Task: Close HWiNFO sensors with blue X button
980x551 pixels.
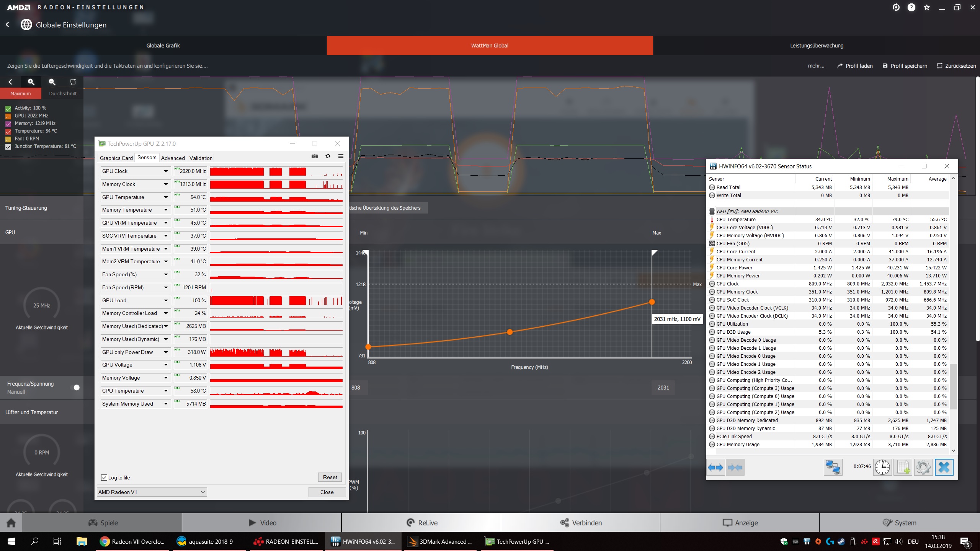Action: [944, 467]
